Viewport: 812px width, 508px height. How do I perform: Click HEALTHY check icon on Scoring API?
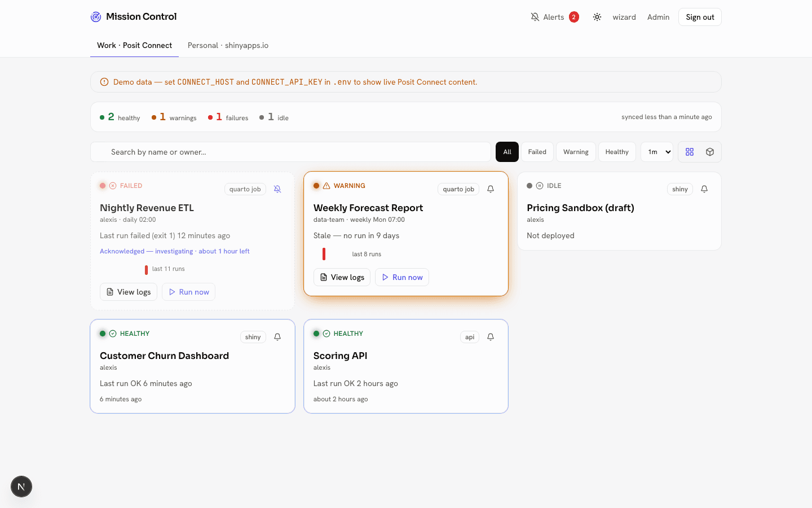pyautogui.click(x=326, y=334)
